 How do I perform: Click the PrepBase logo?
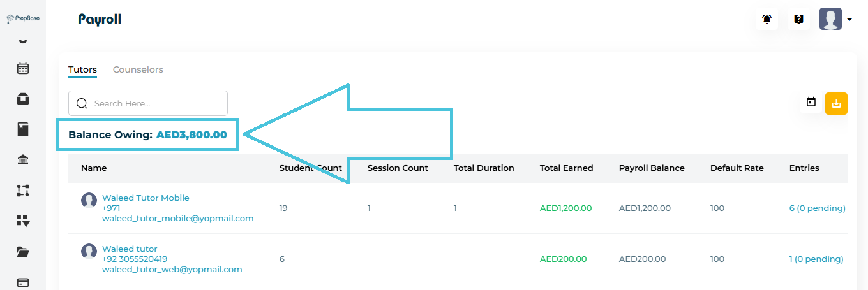point(23,19)
